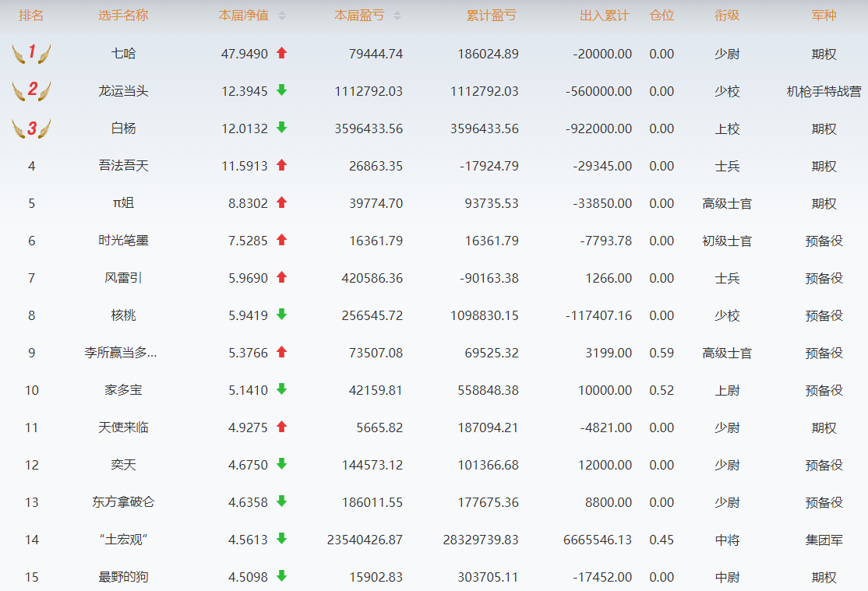Click the 本届净值 column header
868x591 pixels.
click(x=244, y=16)
